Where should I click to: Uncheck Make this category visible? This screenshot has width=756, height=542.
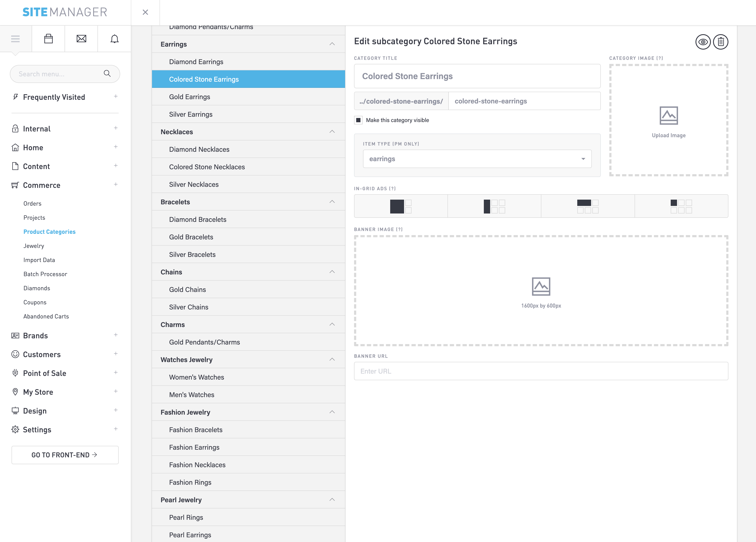tap(358, 120)
